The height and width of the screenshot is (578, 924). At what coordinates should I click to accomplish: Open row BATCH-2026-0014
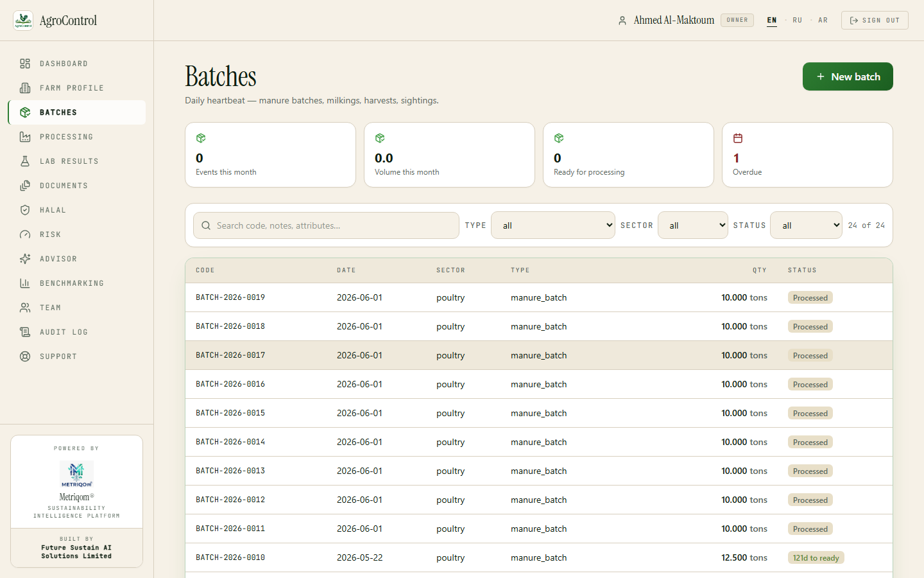[x=539, y=442]
